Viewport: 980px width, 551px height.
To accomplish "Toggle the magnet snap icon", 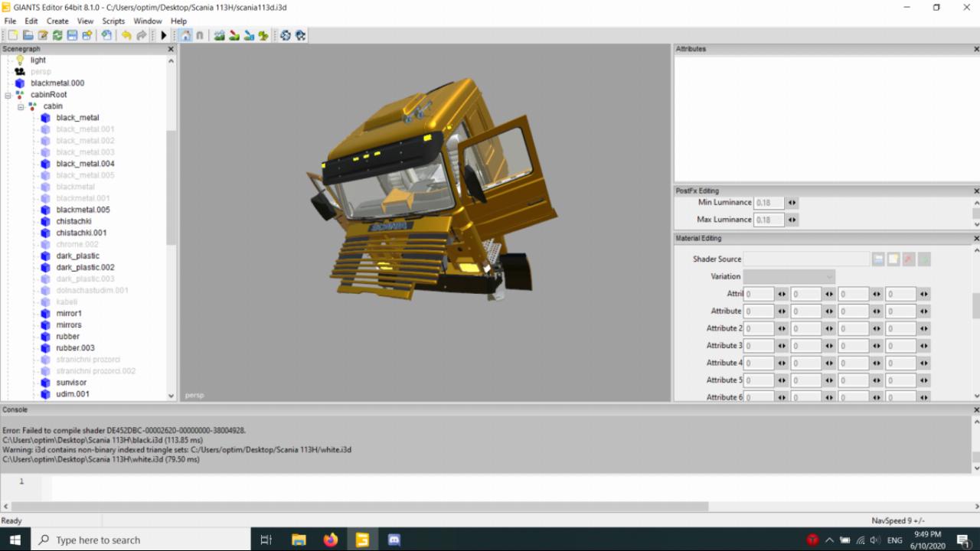I will [200, 35].
